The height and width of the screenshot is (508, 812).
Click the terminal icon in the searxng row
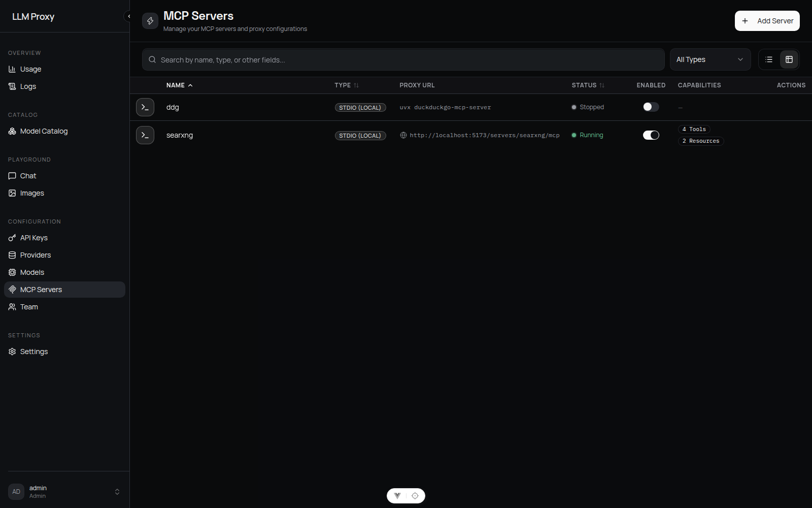click(x=145, y=135)
